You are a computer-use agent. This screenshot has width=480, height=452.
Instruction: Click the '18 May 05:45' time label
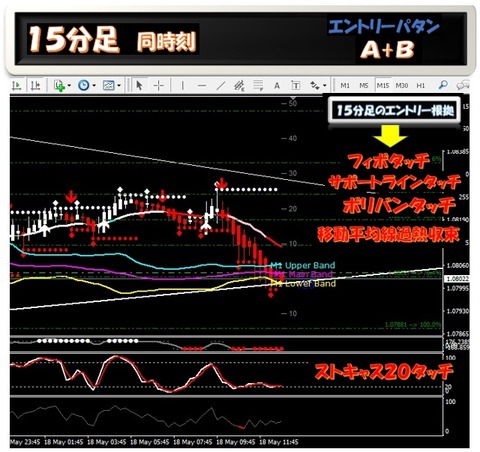click(149, 442)
